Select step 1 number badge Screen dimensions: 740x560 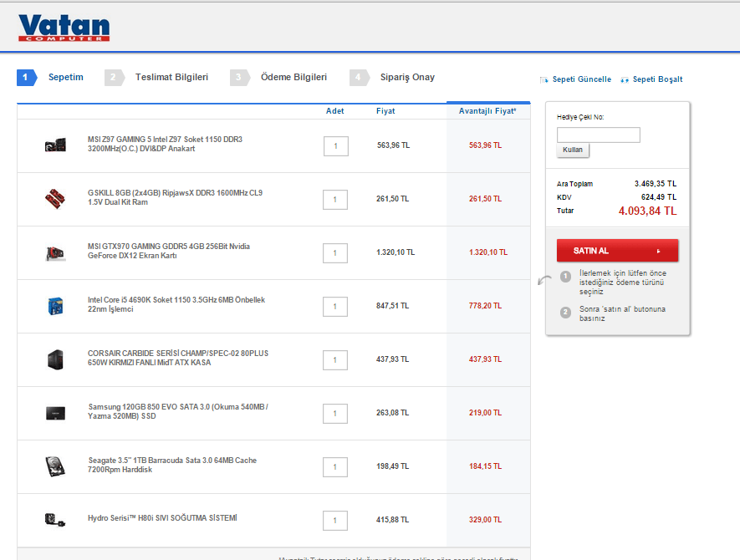tap(27, 78)
